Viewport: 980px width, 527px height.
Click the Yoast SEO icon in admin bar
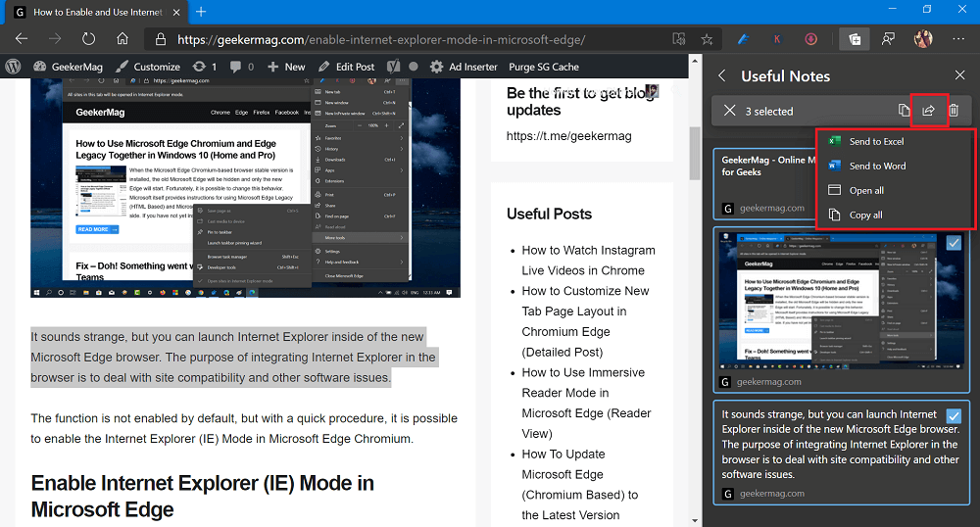click(x=393, y=67)
